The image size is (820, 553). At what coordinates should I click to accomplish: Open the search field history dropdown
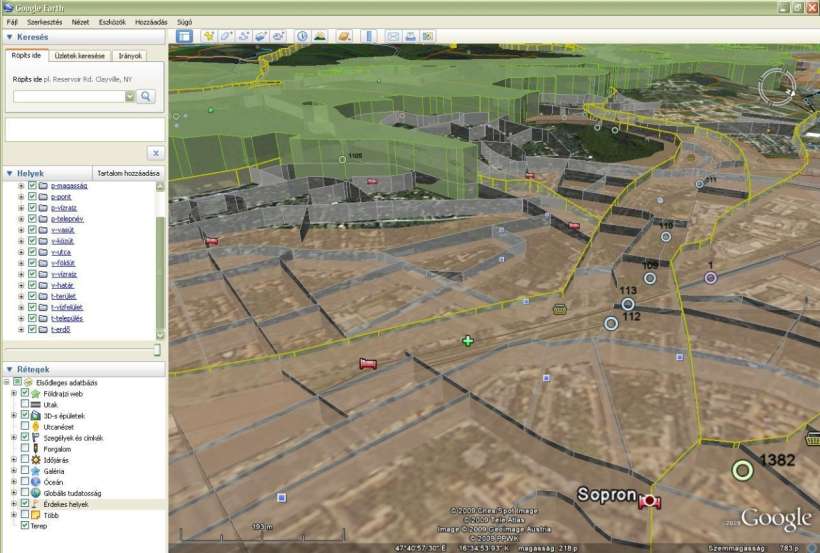[130, 96]
